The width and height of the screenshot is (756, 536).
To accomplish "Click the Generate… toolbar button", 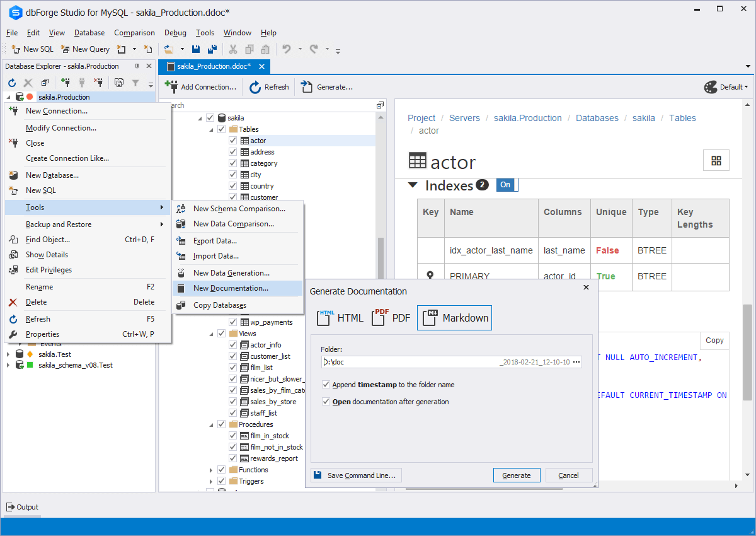I will [x=326, y=87].
